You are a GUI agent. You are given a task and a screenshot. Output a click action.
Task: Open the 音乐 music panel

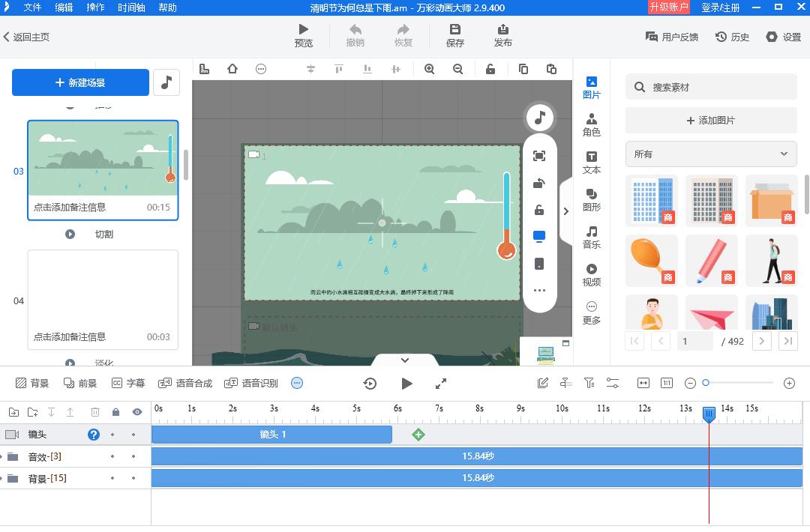(592, 236)
